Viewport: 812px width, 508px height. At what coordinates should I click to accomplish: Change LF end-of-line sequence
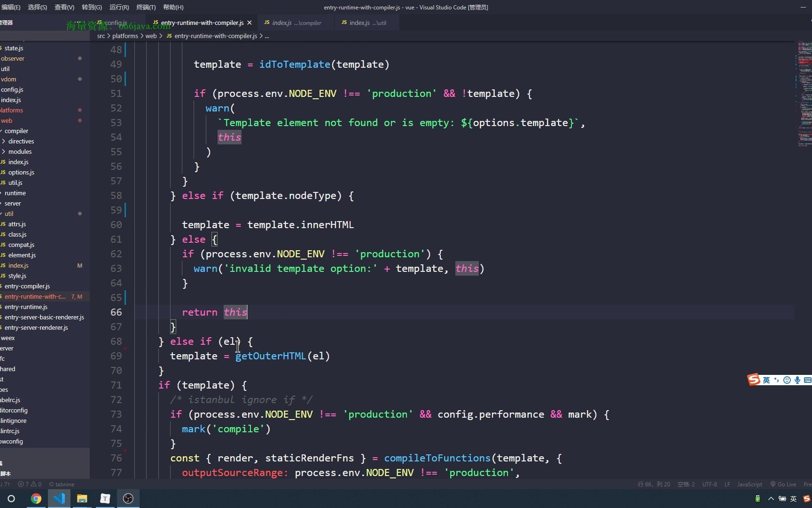click(x=727, y=484)
